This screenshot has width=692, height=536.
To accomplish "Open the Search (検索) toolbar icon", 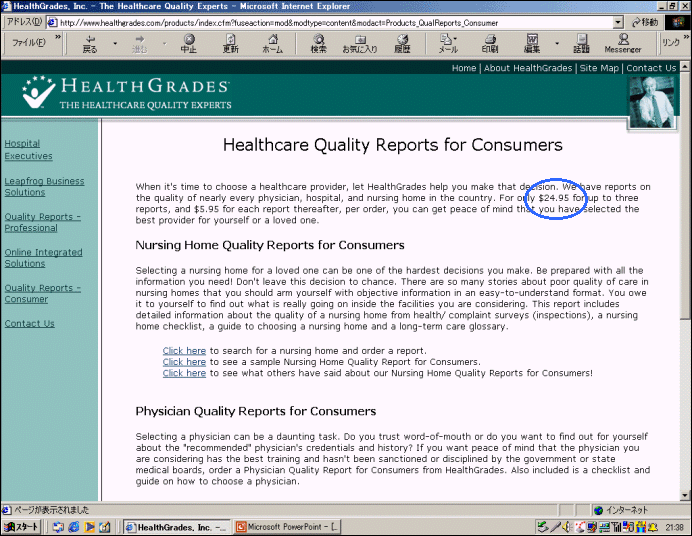I will point(318,43).
